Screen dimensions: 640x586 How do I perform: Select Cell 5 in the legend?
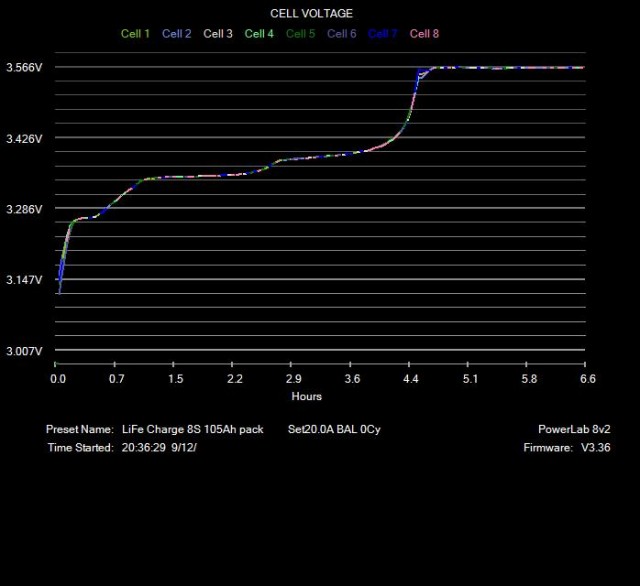coord(300,34)
